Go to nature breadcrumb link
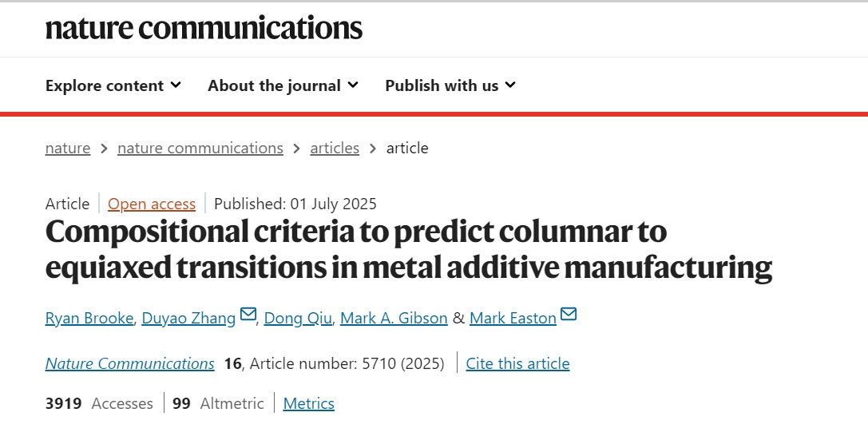 [x=68, y=148]
